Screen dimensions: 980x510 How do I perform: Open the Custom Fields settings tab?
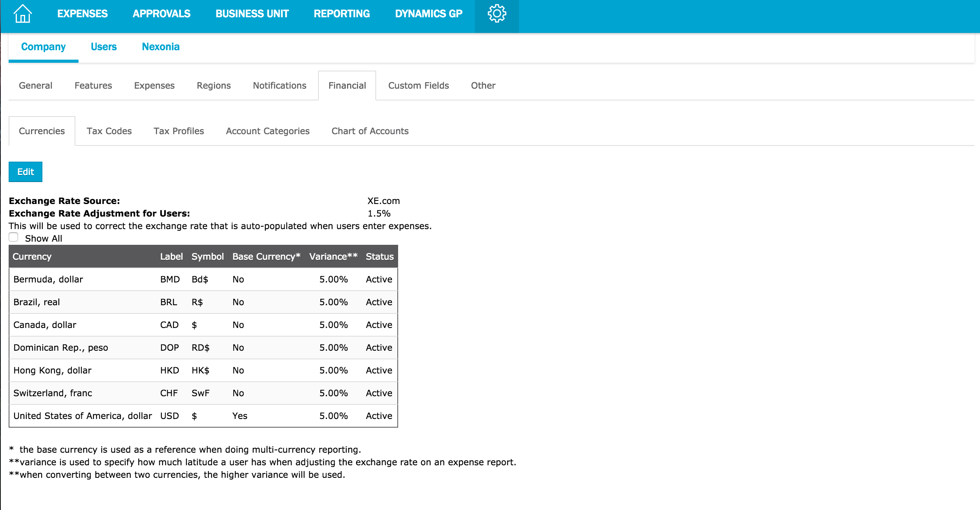pos(419,86)
